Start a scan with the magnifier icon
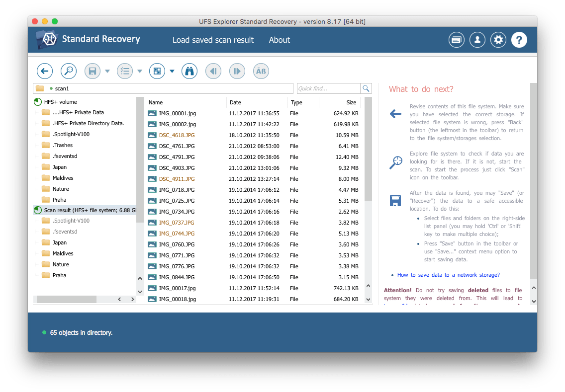The width and height of the screenshot is (565, 392). point(68,71)
